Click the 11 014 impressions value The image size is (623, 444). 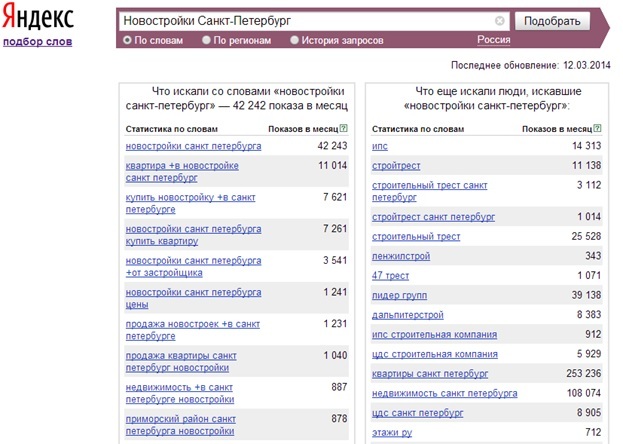(333, 165)
